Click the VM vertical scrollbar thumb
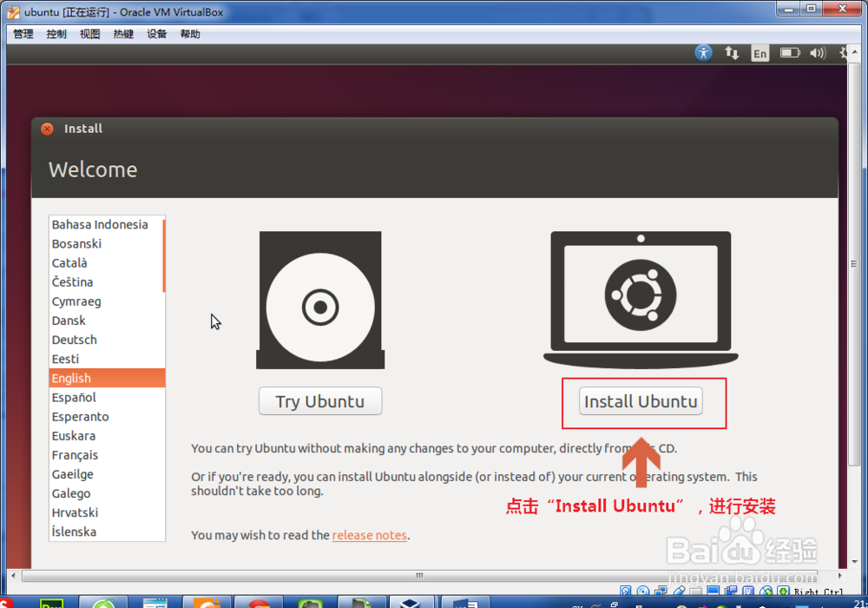Image resolution: width=868 pixels, height=608 pixels. tap(855, 263)
